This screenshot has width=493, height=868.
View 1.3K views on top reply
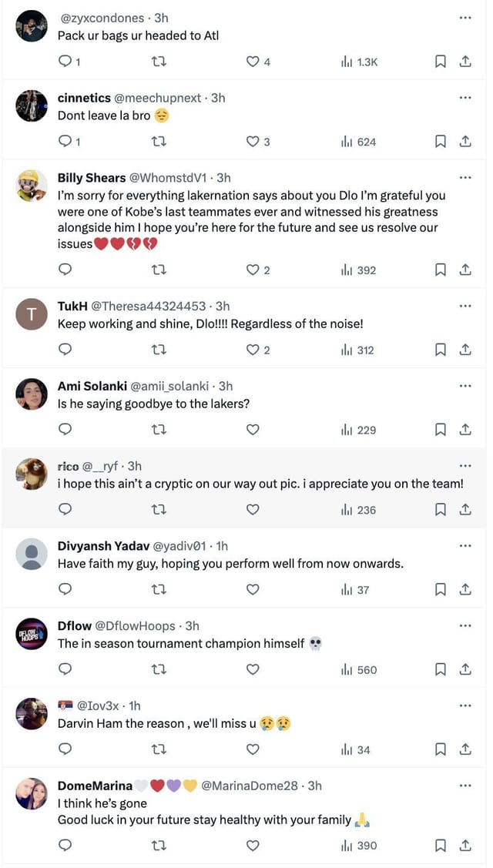359,62
